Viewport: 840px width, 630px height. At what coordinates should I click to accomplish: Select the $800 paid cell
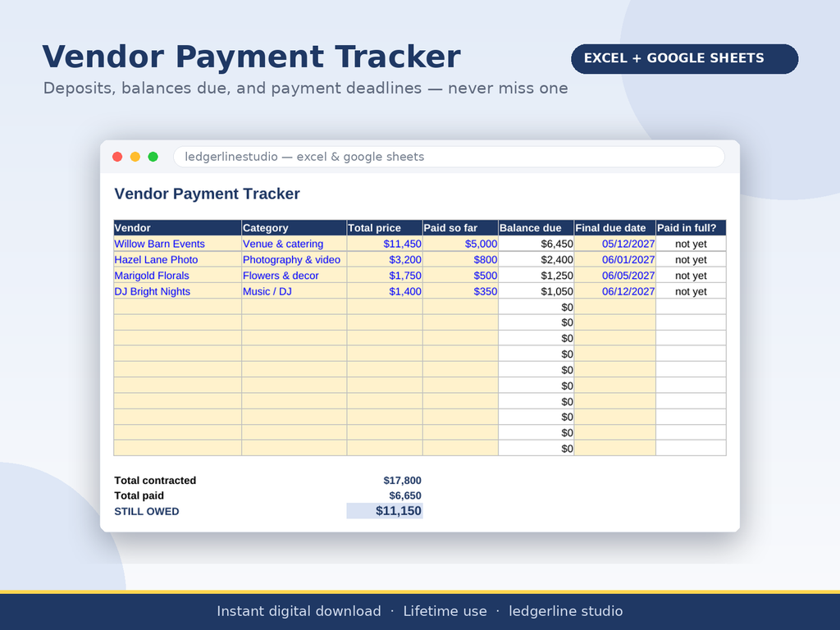[x=460, y=259]
